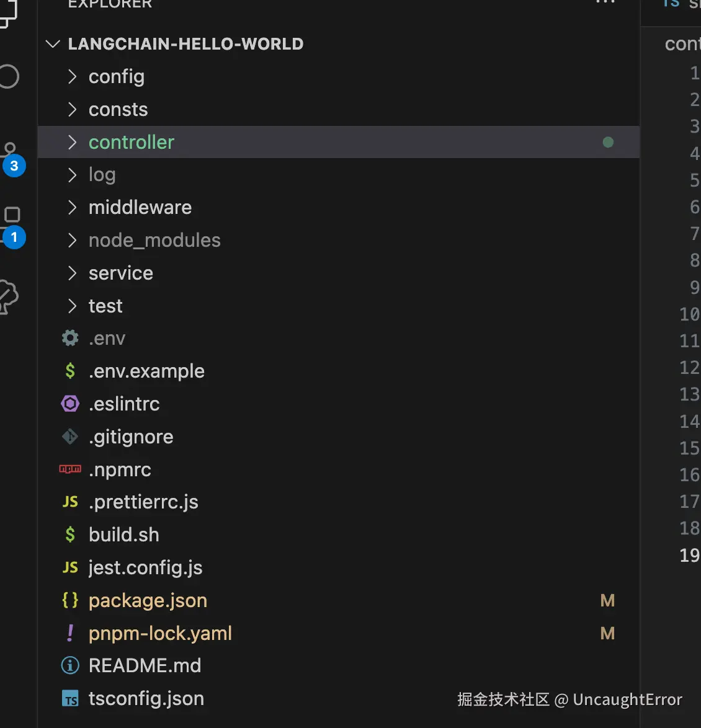Viewport: 701px width, 728px height.
Task: Click the gear icon beside .env
Action: click(x=70, y=338)
